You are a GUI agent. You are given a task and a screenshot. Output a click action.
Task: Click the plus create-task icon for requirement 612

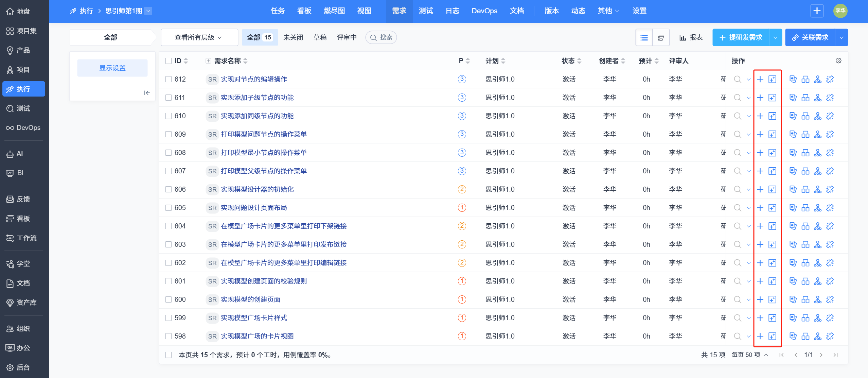click(x=760, y=79)
